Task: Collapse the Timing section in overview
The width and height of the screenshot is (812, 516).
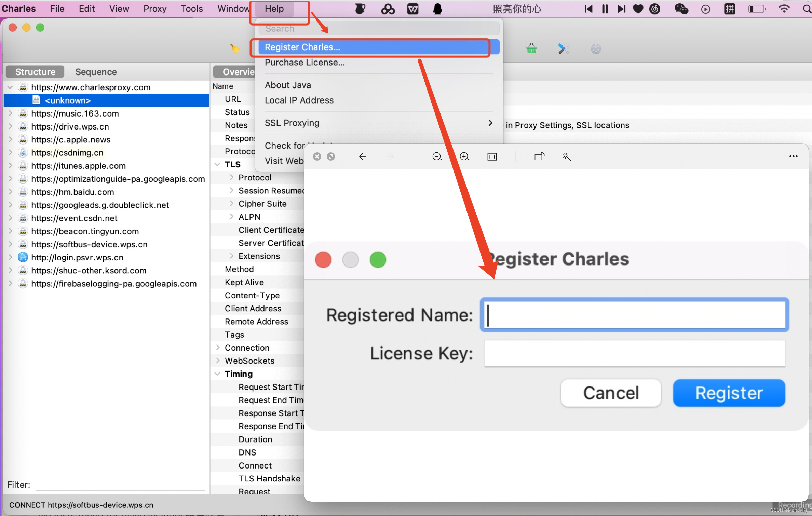Action: 217,374
